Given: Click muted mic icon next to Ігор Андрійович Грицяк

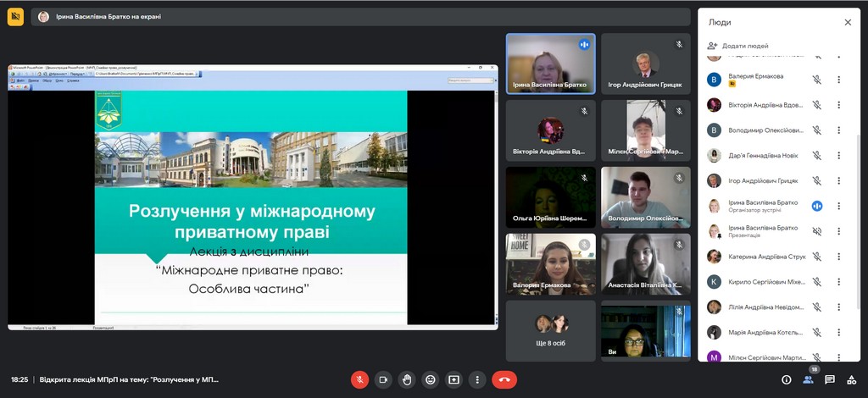Looking at the screenshot, I should (x=817, y=180).
